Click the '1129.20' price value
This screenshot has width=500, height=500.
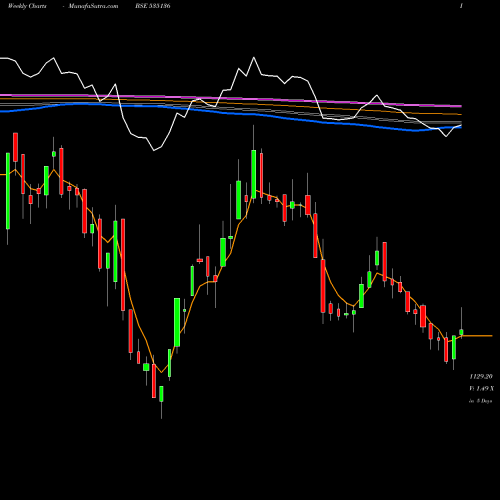pyautogui.click(x=481, y=376)
